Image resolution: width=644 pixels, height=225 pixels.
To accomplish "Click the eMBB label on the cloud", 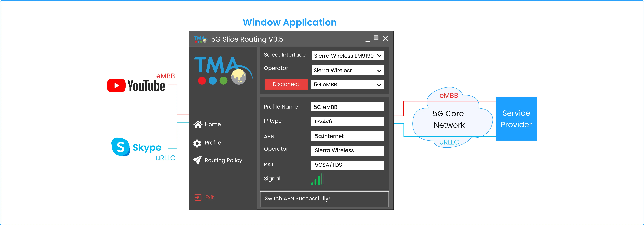I will tap(449, 96).
